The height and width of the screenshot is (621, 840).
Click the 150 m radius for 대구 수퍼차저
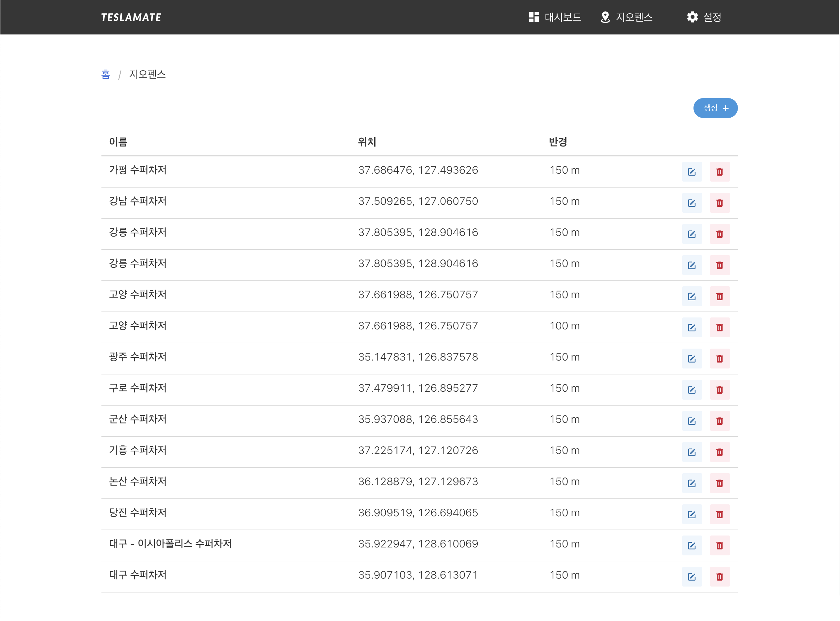click(565, 575)
